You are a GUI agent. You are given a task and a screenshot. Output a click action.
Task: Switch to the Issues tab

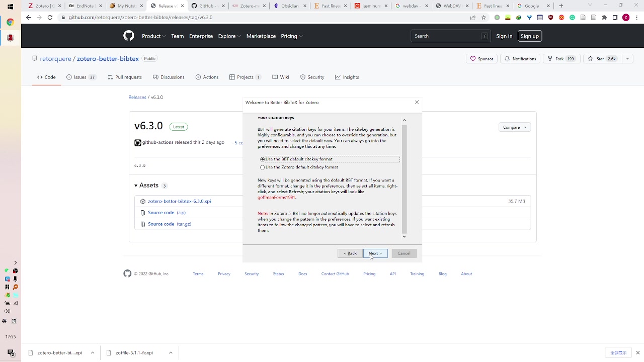tap(81, 77)
